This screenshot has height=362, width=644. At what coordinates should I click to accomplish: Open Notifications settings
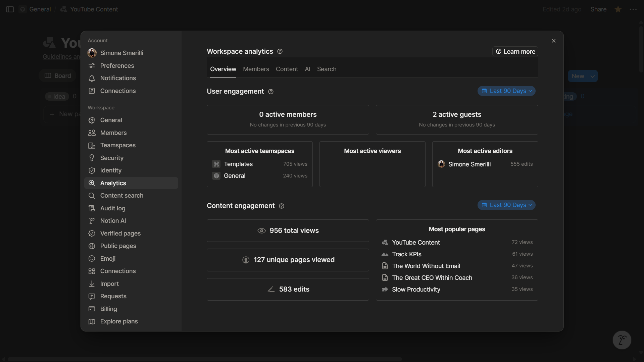click(x=117, y=78)
